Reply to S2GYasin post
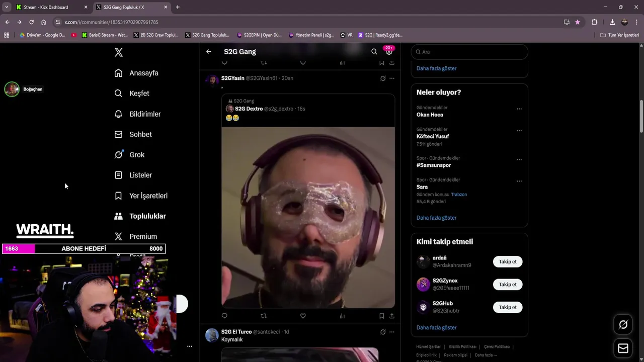Viewport: 644px width, 362px height. click(224, 316)
